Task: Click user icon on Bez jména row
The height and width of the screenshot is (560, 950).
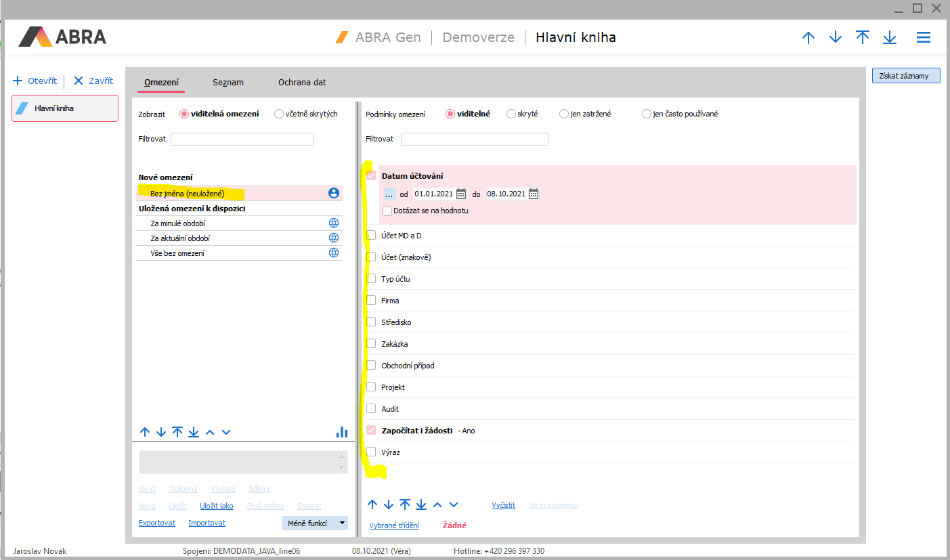Action: point(333,193)
